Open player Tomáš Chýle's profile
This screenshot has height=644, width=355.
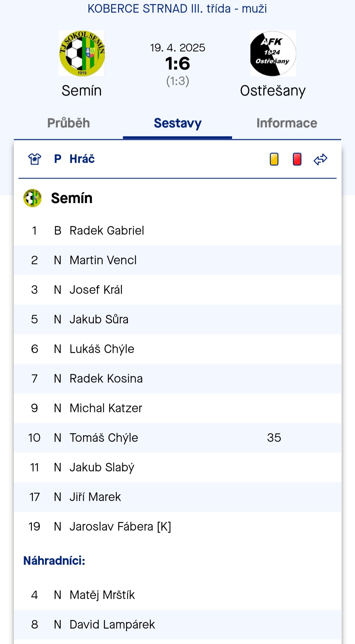[x=104, y=438]
